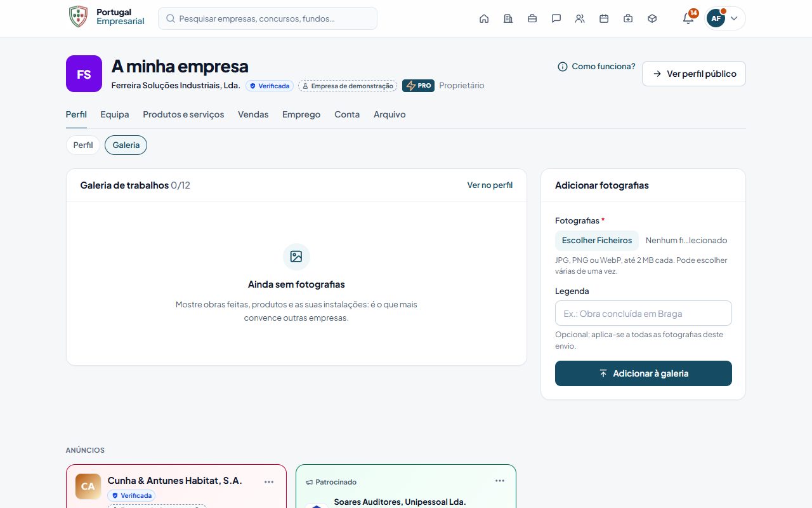
Task: Switch to the Equipa tab
Action: click(x=115, y=114)
